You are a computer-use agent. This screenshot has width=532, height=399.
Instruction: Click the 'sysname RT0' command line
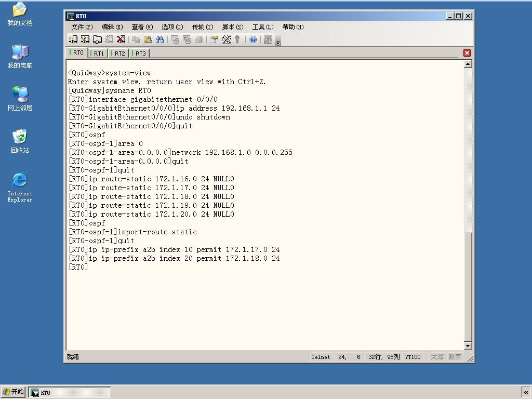pos(110,90)
